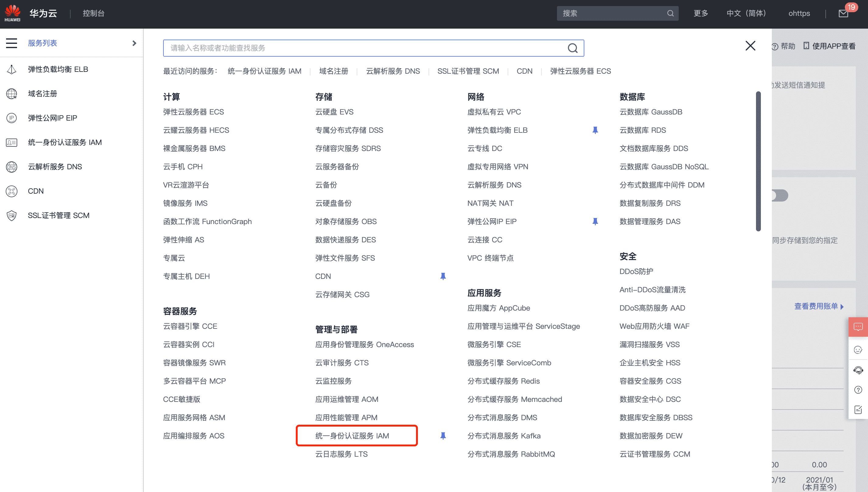Open recent service 统一身份认证服务 IAM

tap(264, 71)
